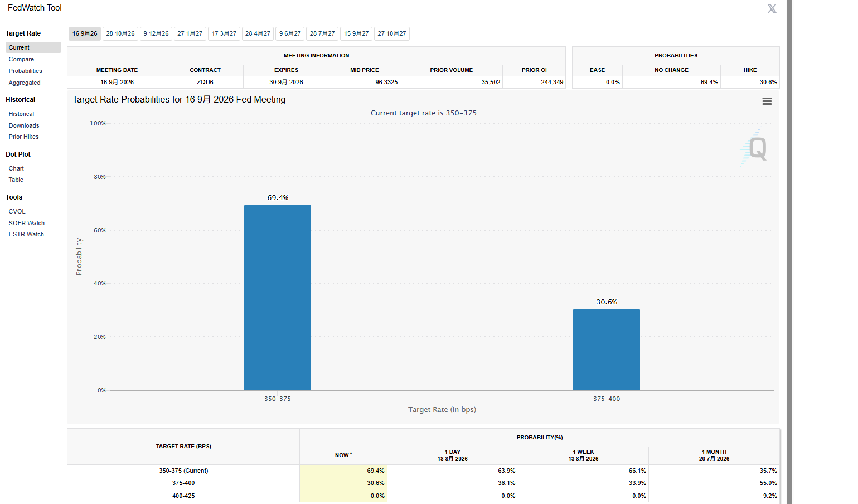
Task: Click the 69.4% bar data label
Action: point(278,198)
